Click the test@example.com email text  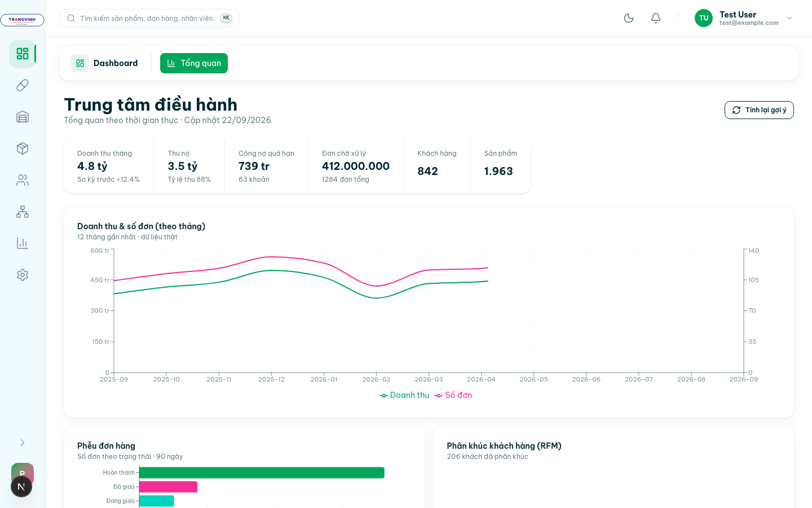[749, 23]
